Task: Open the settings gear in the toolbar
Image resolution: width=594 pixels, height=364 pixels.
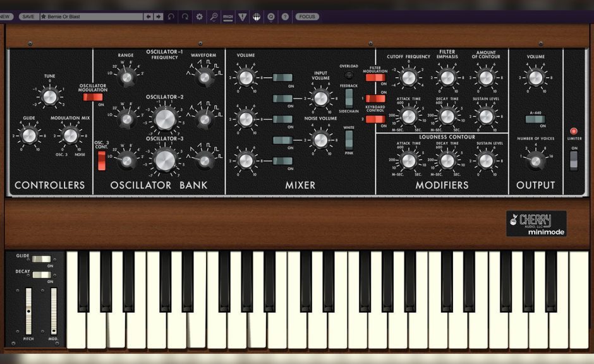Action: coord(199,17)
